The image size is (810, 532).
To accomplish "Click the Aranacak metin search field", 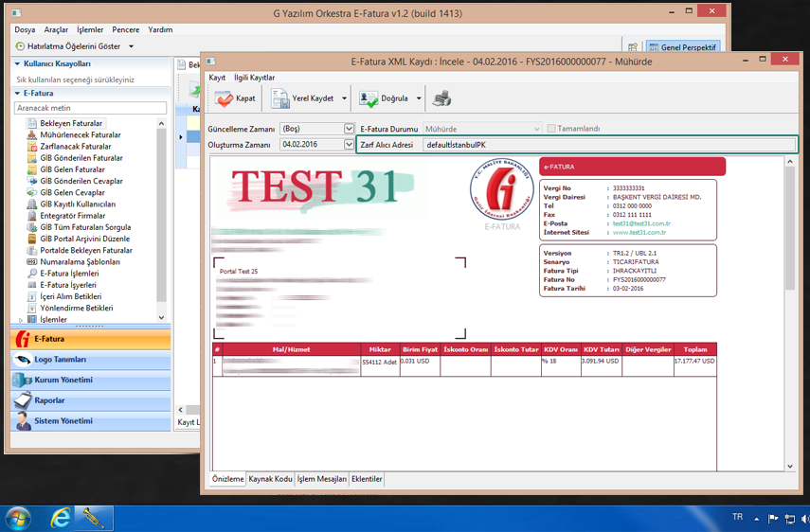I will pyautogui.click(x=90, y=108).
